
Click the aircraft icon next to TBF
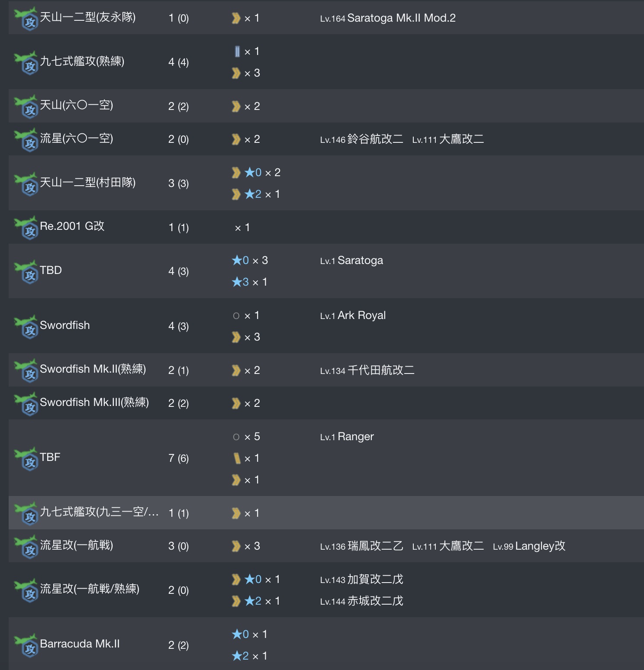click(x=26, y=458)
